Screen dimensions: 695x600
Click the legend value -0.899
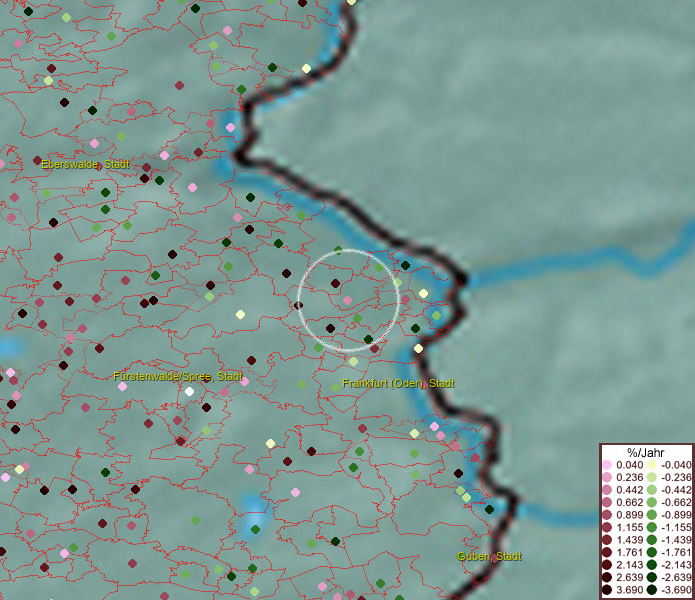pyautogui.click(x=676, y=515)
